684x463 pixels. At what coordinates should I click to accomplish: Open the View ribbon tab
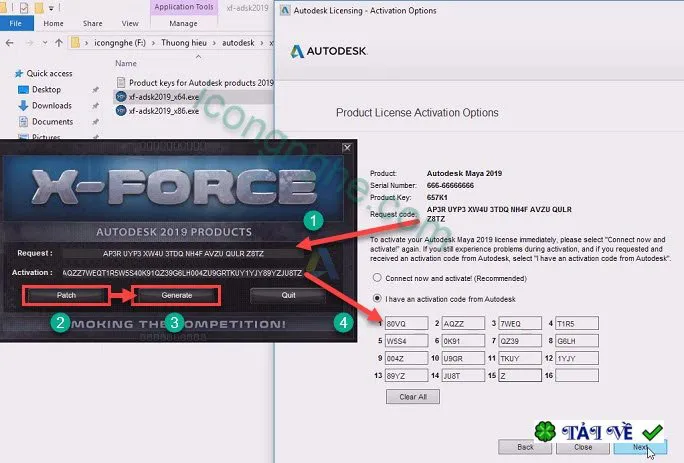tap(130, 24)
